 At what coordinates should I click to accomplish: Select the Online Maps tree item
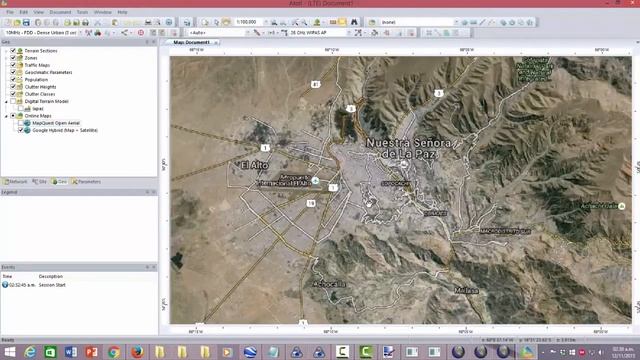(38, 116)
